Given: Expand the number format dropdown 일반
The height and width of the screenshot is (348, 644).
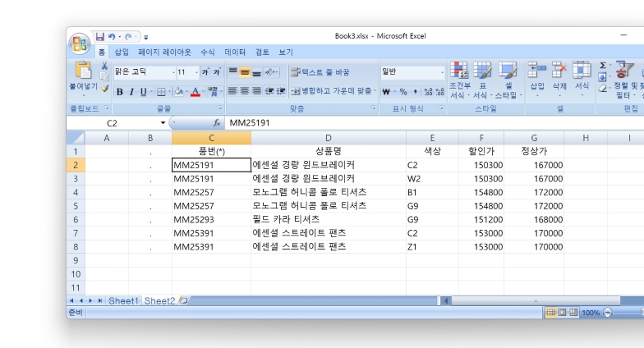Looking at the screenshot, I should tap(442, 72).
